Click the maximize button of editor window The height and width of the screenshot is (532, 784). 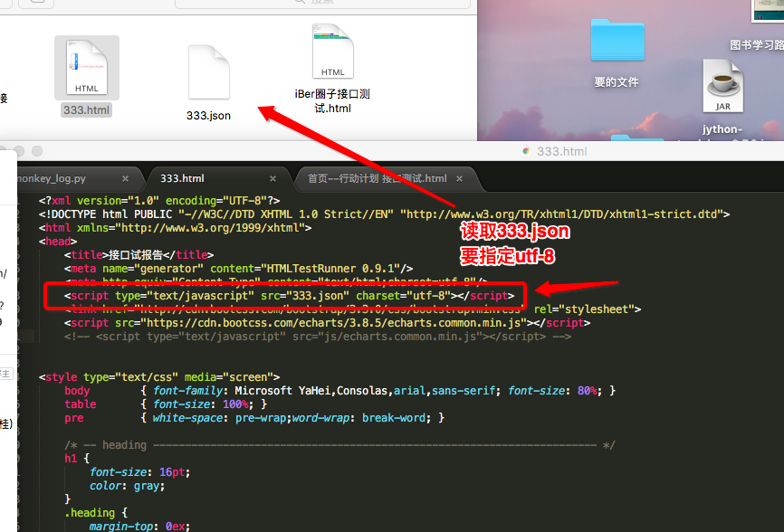(37, 151)
